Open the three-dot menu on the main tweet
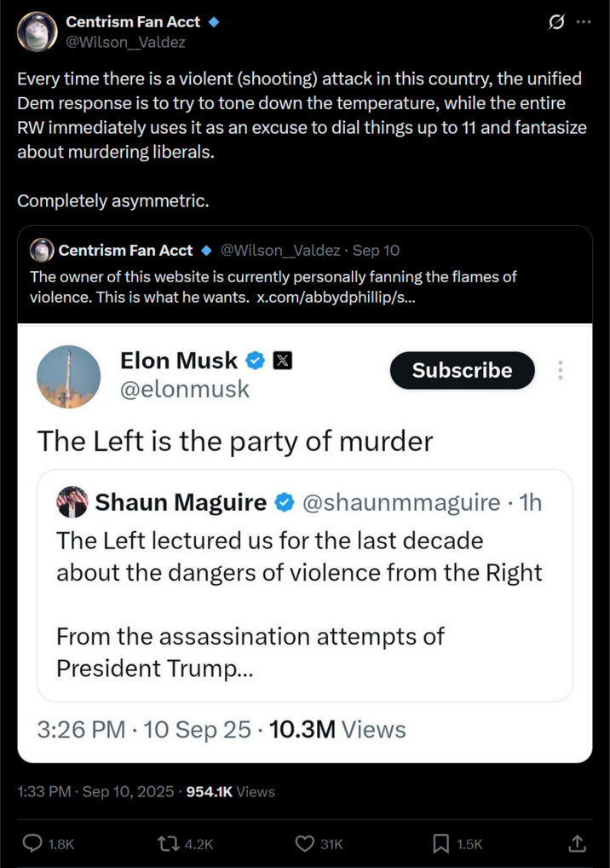Viewport: 610px width, 868px height. point(585,22)
